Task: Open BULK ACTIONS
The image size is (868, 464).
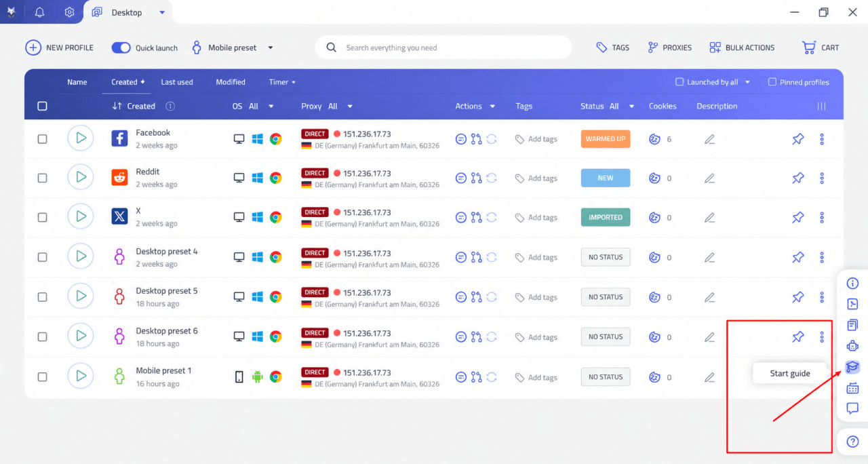Action: [741, 47]
